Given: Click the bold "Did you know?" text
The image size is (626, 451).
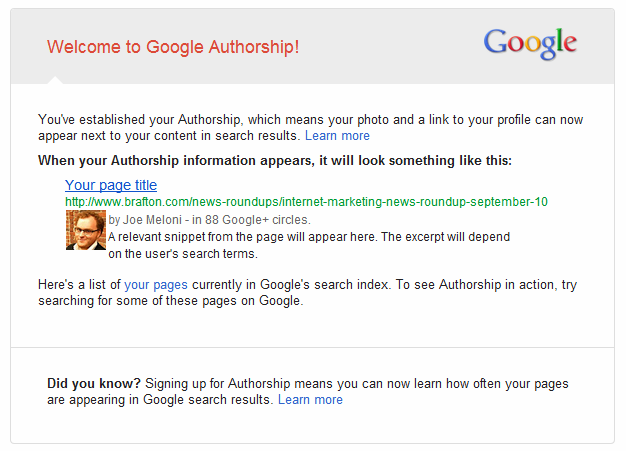Looking at the screenshot, I should [x=94, y=383].
